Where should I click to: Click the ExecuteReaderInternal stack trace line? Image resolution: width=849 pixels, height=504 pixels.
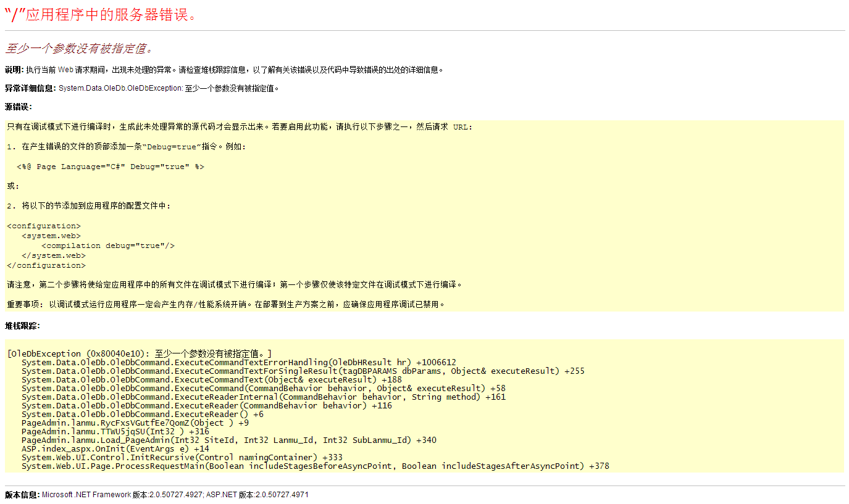point(263,397)
